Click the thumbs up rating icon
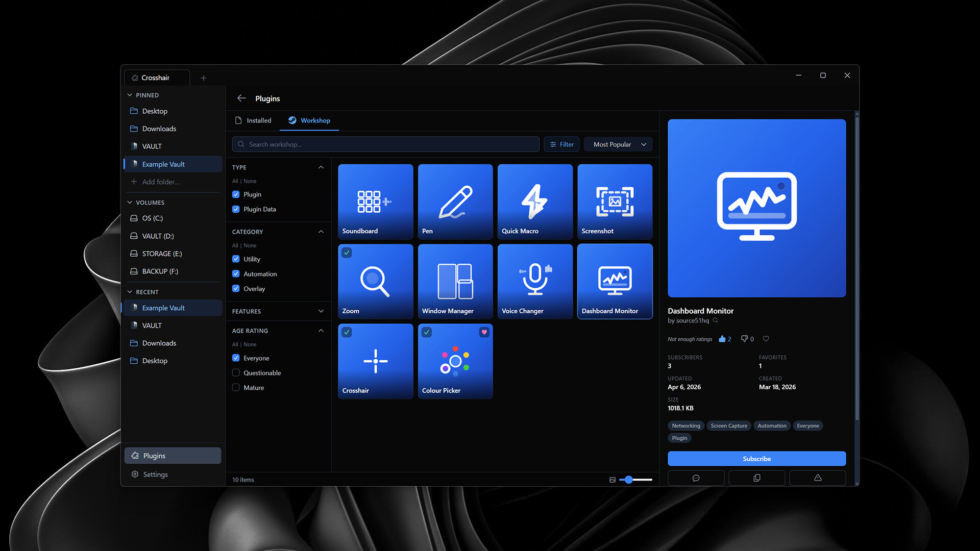980x551 pixels. (722, 339)
